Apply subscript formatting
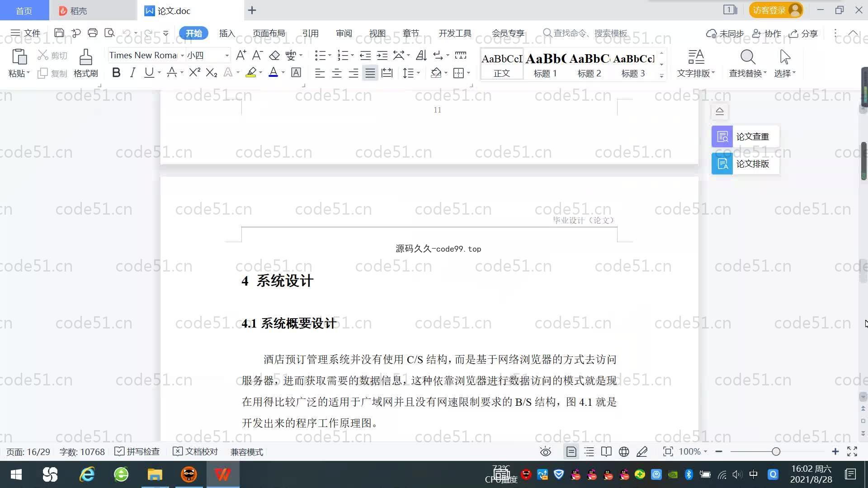 tap(212, 72)
